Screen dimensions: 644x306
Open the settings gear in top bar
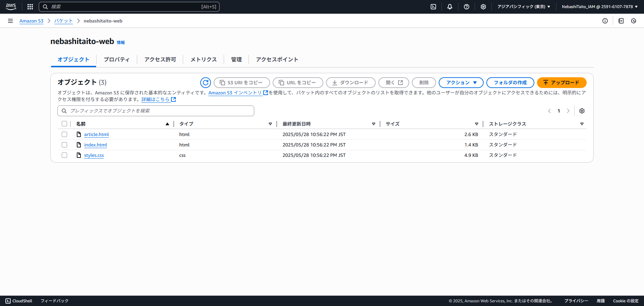(483, 7)
